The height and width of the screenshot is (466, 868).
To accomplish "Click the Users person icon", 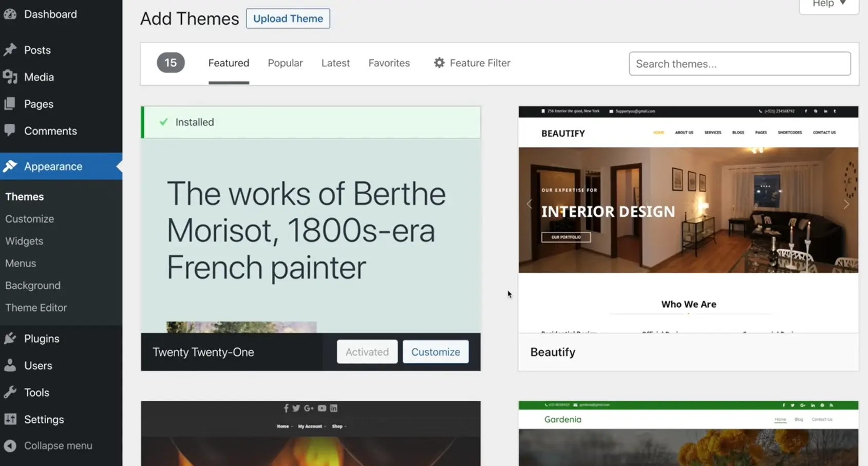I will point(10,365).
